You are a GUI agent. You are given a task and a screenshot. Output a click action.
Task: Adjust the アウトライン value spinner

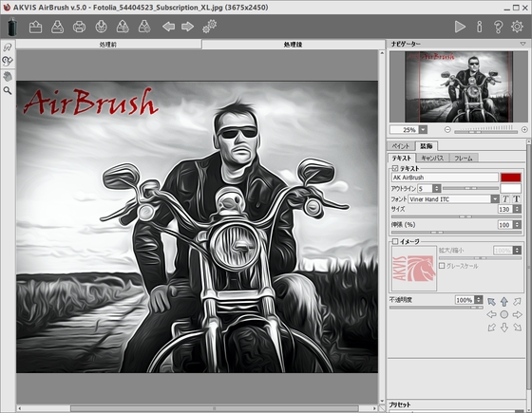tap(437, 188)
